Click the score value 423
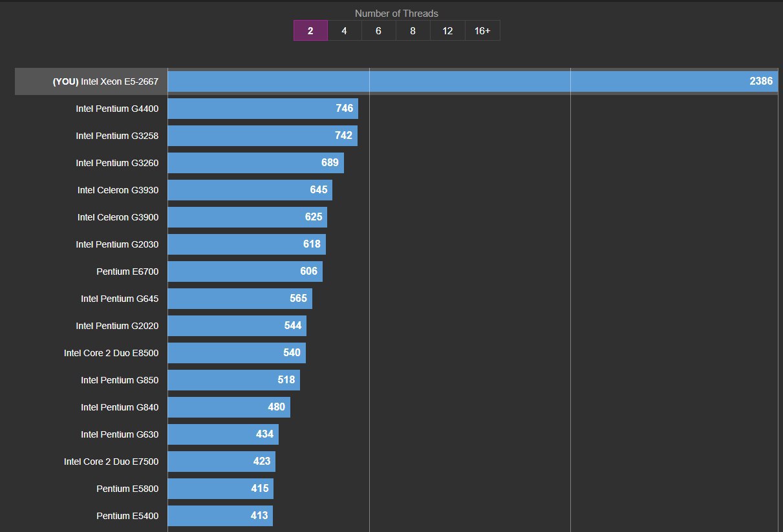The height and width of the screenshot is (532, 783). click(262, 462)
